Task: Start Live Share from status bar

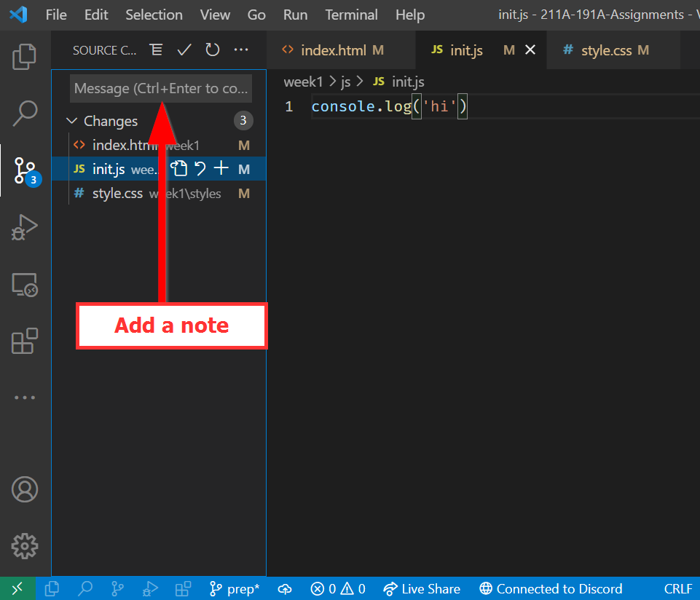Action: pos(422,589)
